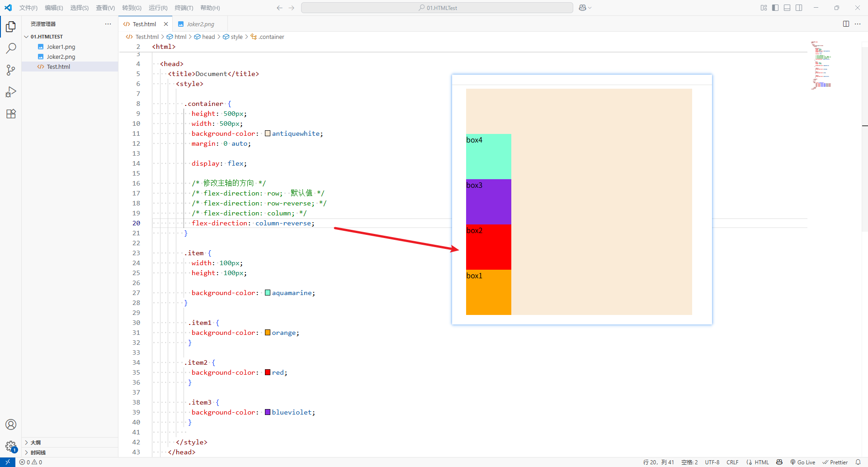Open the 运行(R) menu

pyautogui.click(x=158, y=8)
